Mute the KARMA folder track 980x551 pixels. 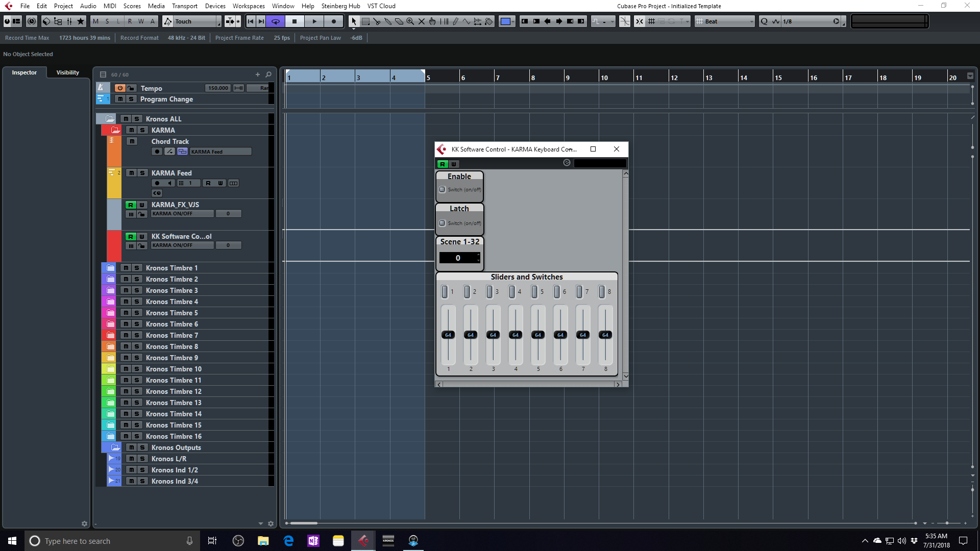(131, 130)
